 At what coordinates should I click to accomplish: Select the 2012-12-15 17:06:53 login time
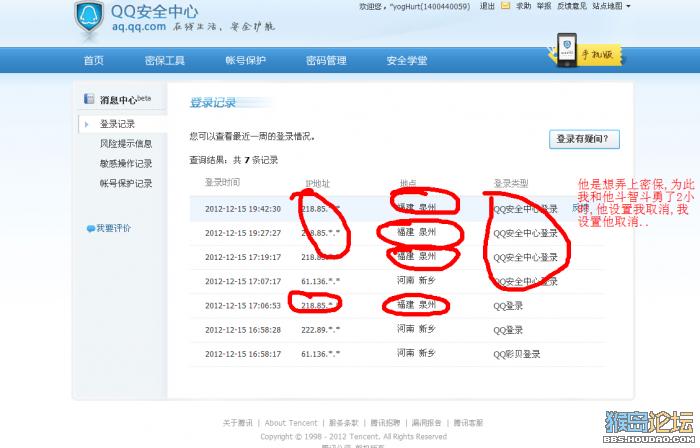click(243, 306)
